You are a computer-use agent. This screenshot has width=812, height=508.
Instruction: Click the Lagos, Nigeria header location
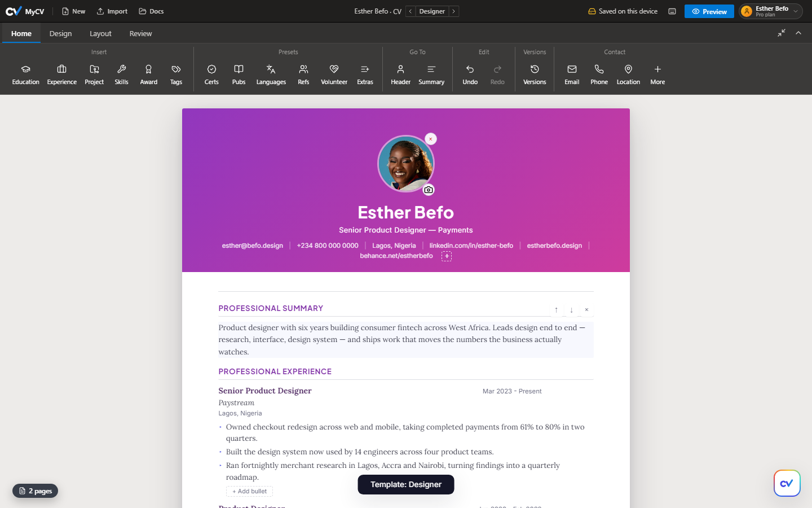coord(394,246)
